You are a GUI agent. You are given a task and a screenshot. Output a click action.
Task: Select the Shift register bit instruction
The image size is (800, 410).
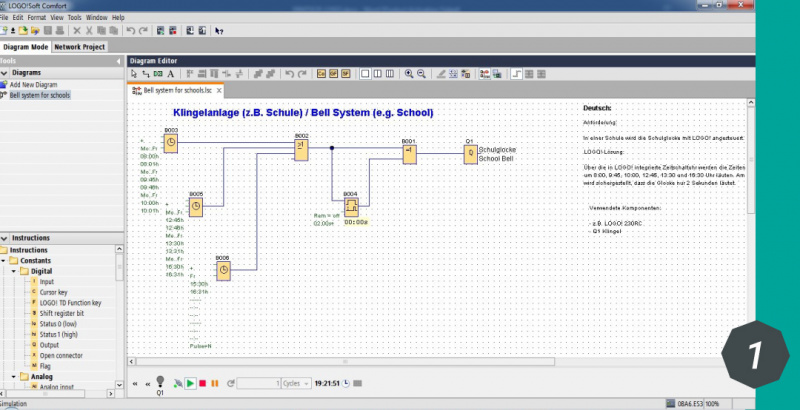coord(61,314)
